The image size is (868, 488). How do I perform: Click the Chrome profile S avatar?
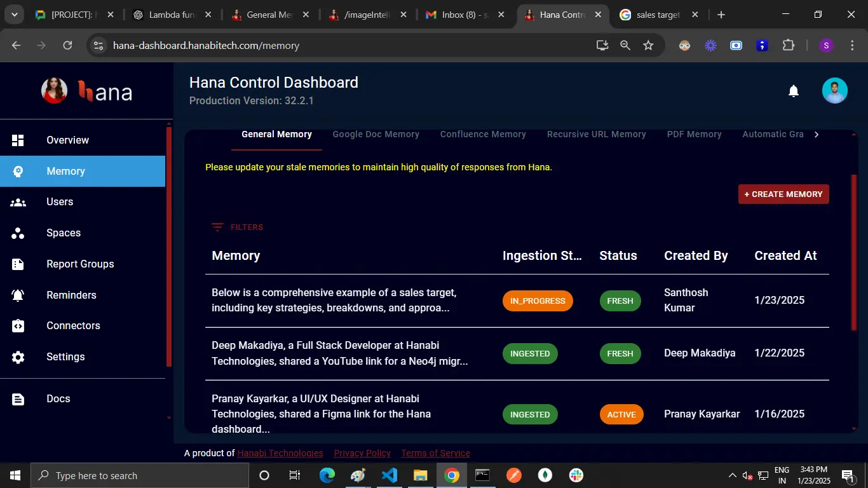(826, 45)
